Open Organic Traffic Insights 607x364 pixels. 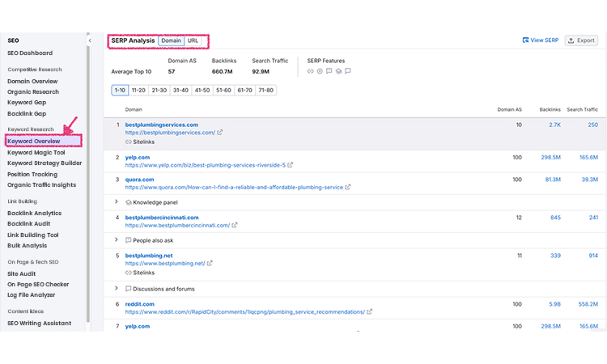click(x=42, y=185)
